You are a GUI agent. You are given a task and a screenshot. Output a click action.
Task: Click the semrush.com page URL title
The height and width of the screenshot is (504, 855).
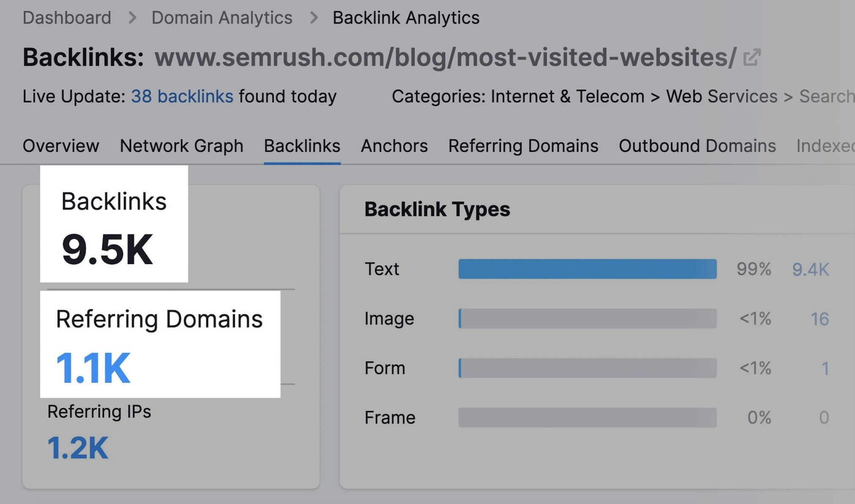tap(445, 58)
